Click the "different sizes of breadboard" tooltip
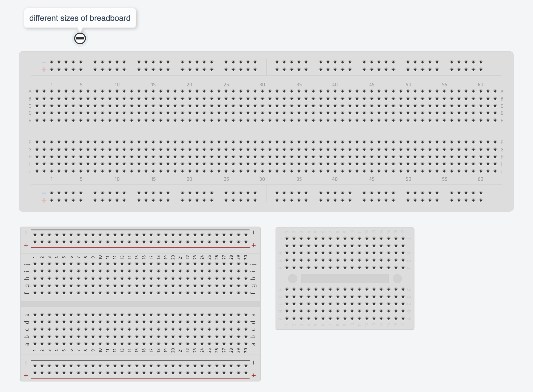Image resolution: width=533 pixels, height=392 pixels. coord(80,18)
